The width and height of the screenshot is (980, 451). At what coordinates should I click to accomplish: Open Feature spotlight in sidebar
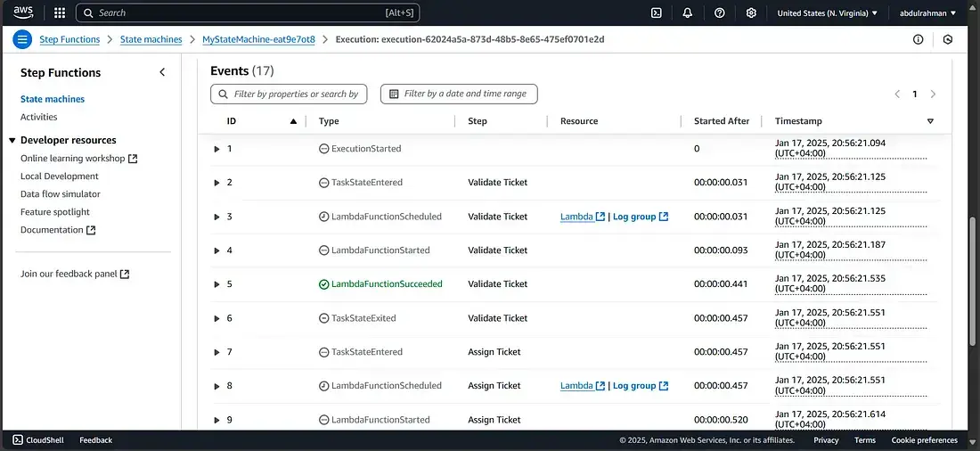click(x=55, y=212)
